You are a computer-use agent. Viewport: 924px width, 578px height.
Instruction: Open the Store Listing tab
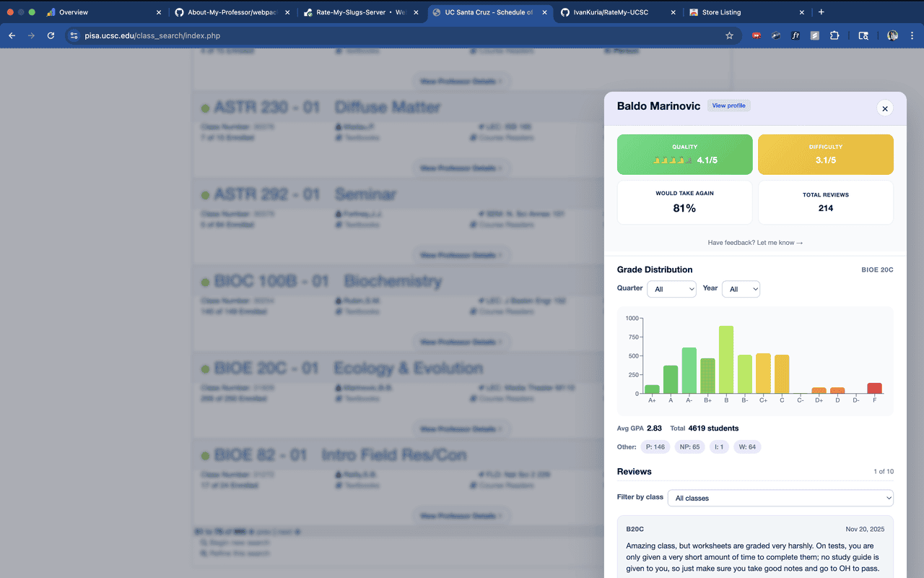pos(740,12)
